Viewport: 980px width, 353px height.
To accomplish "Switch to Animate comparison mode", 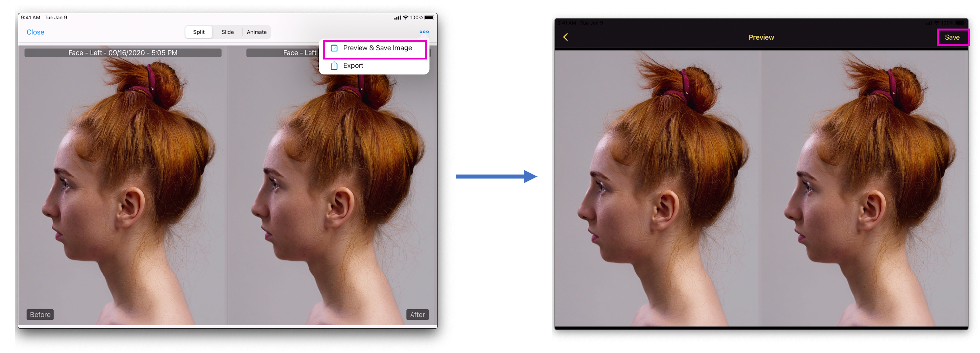I will point(257,32).
